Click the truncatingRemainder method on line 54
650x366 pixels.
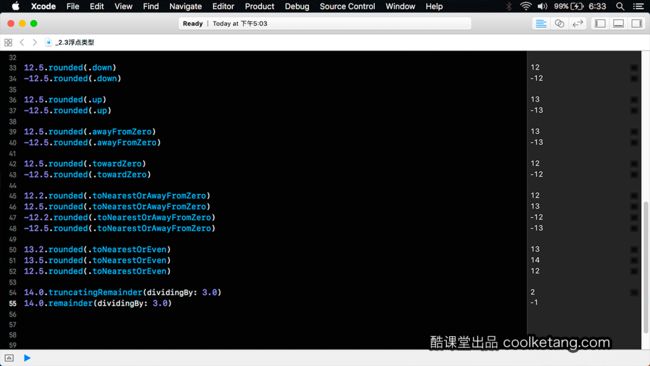point(95,292)
